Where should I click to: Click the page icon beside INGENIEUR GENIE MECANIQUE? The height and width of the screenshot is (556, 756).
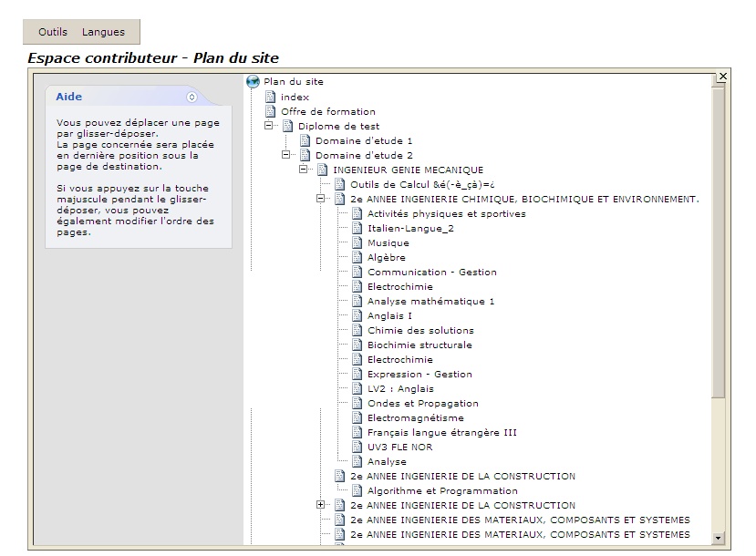pos(323,170)
